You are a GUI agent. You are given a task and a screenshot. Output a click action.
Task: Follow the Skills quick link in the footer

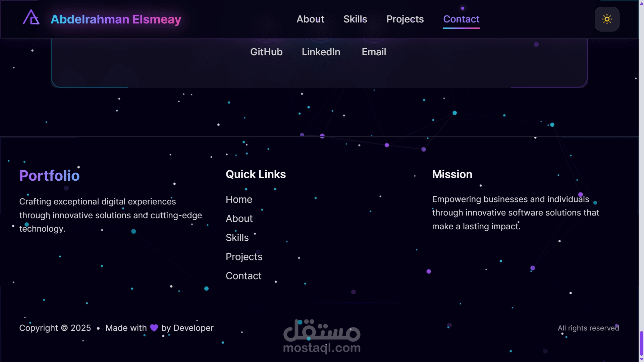coord(237,238)
